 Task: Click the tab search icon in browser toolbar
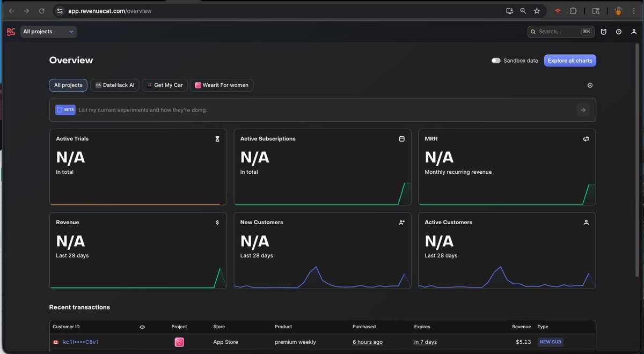click(x=596, y=11)
